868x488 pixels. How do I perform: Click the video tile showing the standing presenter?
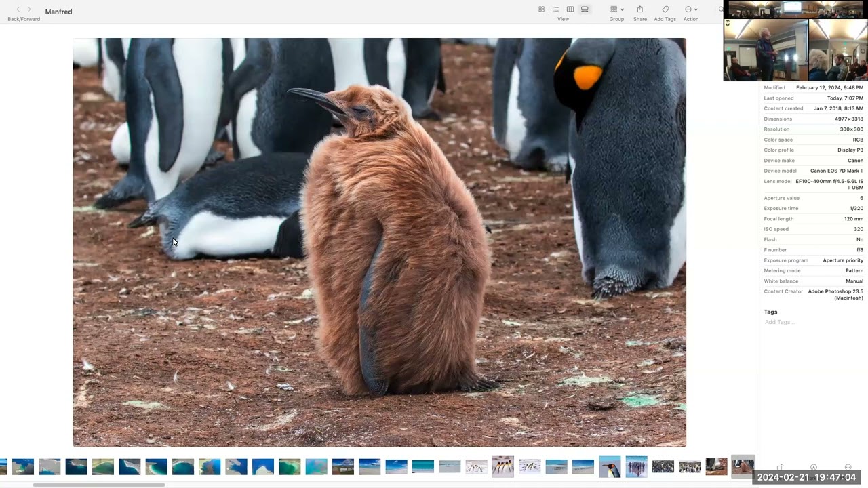pyautogui.click(x=766, y=50)
